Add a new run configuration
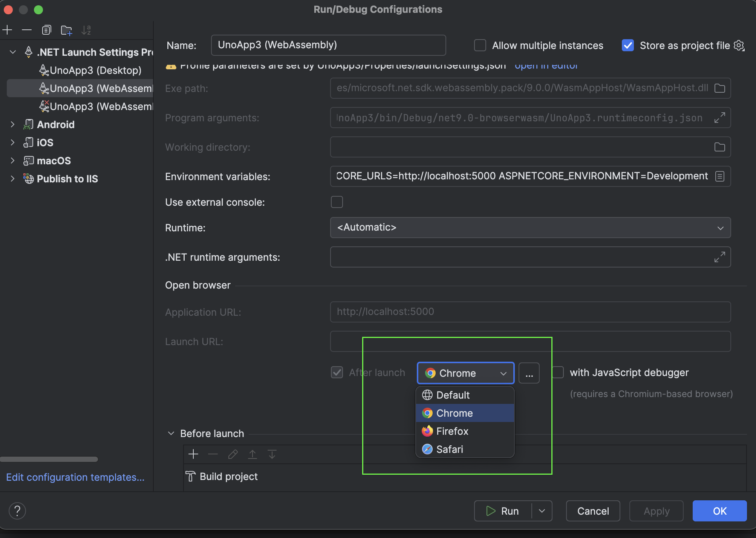This screenshot has width=756, height=538. (8, 30)
